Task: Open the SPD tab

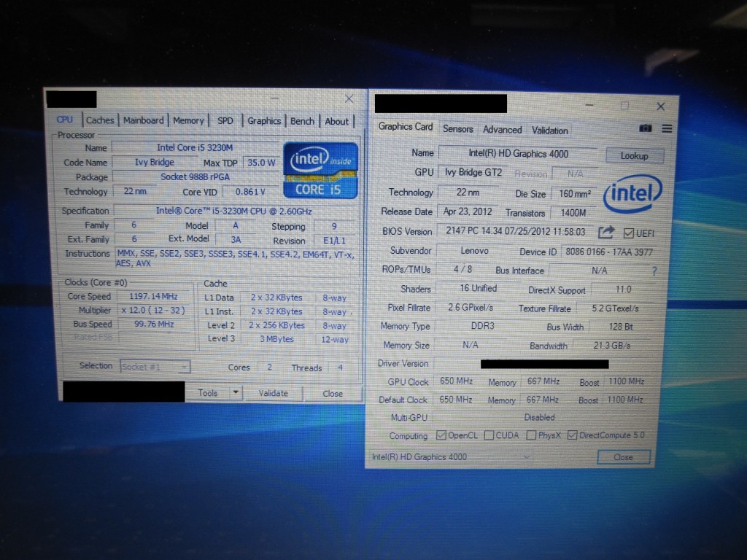Action: (x=225, y=121)
